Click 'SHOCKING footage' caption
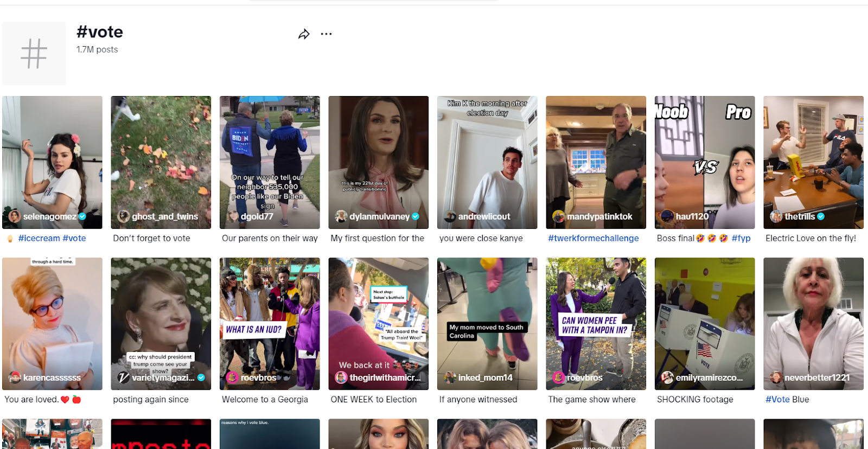Screen dimensions: 868x449 click(695, 399)
